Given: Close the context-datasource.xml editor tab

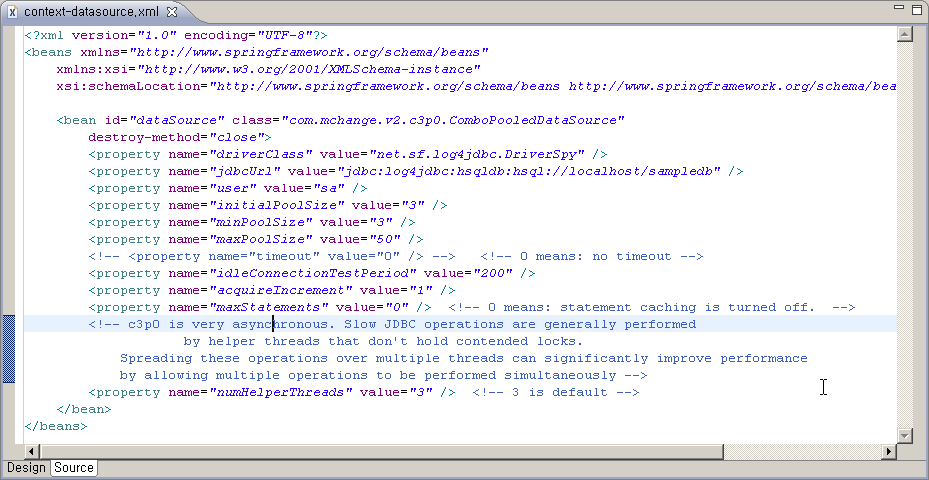Looking at the screenshot, I should pos(172,12).
